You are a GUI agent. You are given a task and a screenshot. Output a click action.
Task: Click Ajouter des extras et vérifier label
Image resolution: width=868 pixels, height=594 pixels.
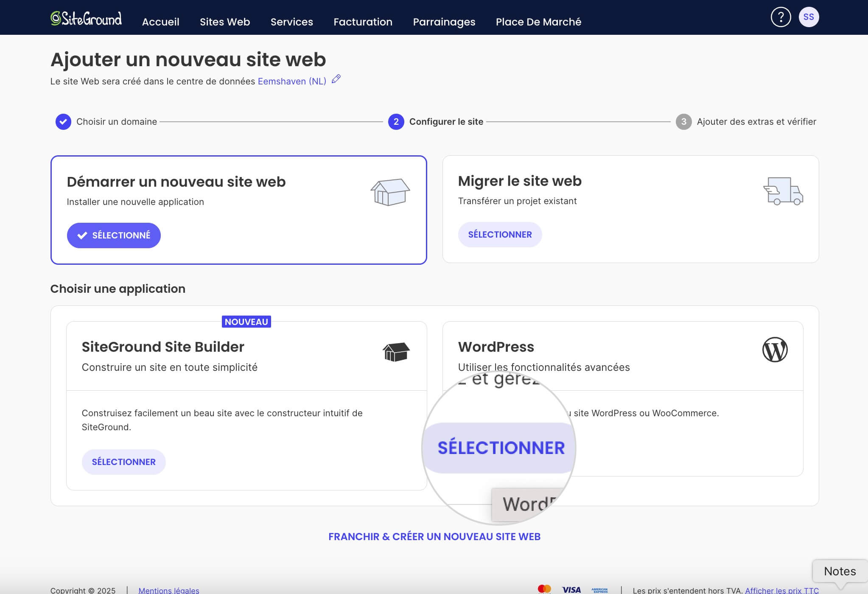(x=756, y=122)
